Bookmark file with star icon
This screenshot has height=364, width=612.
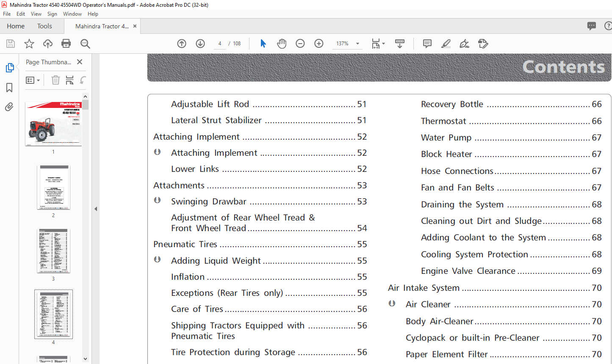tap(29, 44)
